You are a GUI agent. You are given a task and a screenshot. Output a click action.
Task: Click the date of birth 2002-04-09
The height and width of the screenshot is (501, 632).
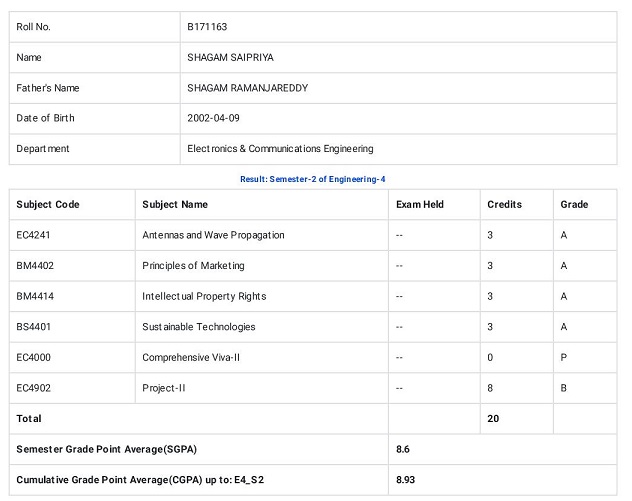coord(213,118)
